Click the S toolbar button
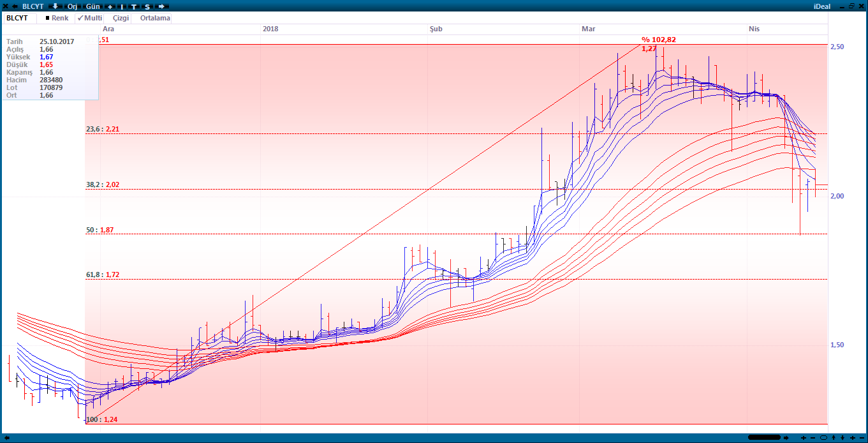Image resolution: width=868 pixels, height=443 pixels. click(x=147, y=6)
